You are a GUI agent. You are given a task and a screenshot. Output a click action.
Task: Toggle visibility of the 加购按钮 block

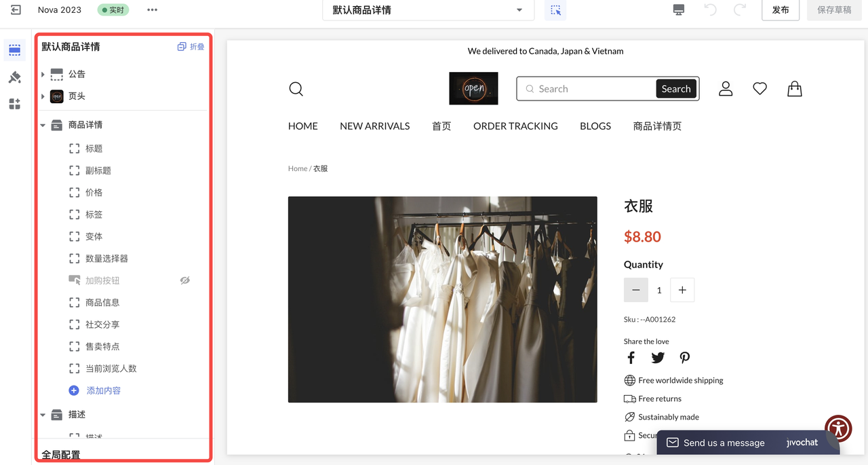(x=184, y=280)
